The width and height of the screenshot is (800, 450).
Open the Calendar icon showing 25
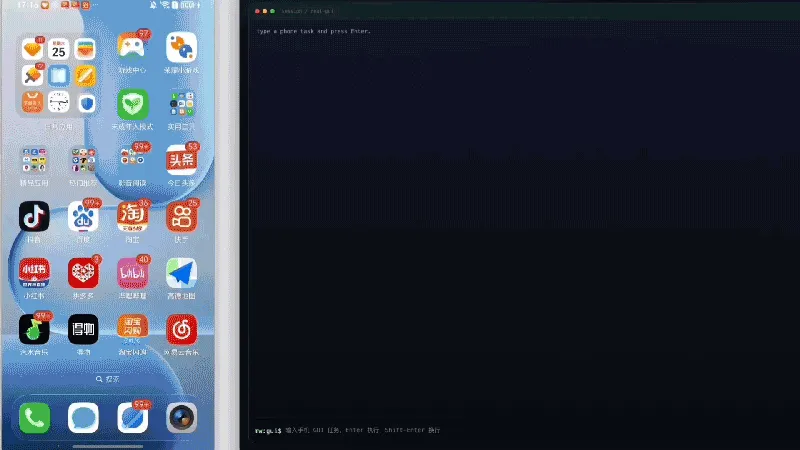(x=59, y=49)
